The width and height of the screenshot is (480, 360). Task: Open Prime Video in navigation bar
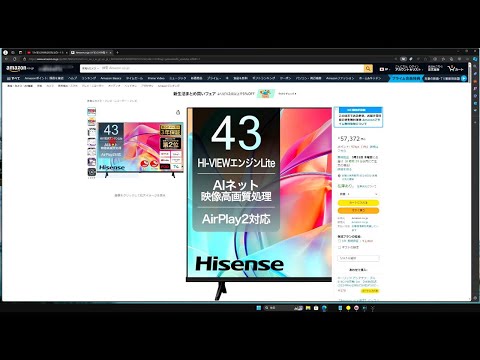pyautogui.click(x=156, y=78)
